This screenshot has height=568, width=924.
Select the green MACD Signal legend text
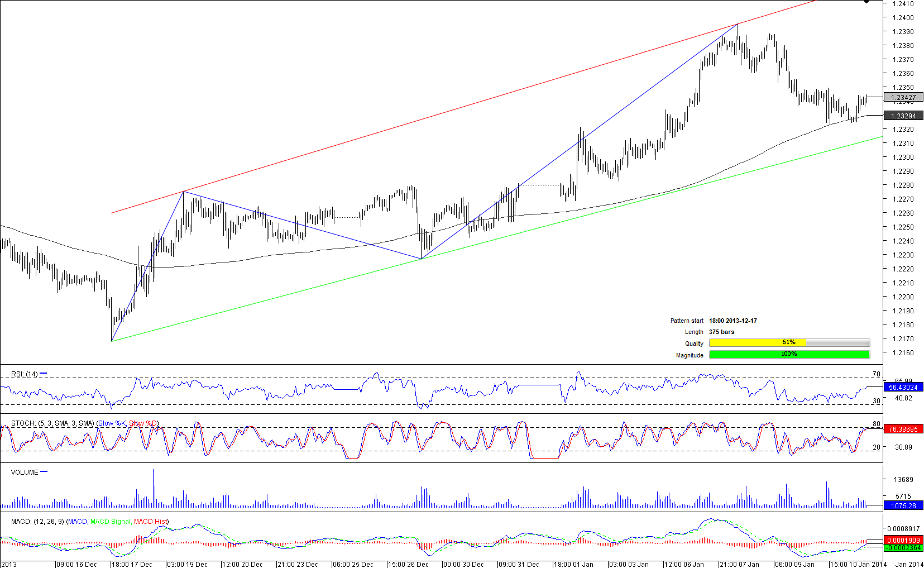point(111,522)
